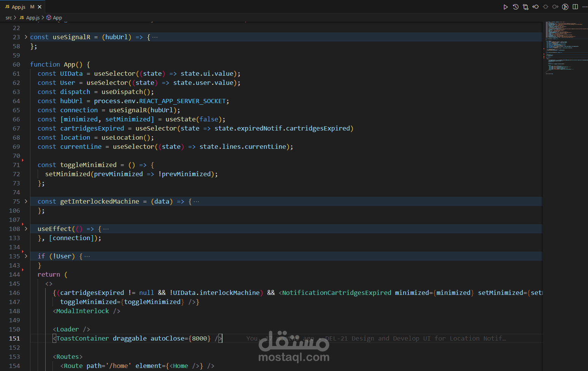The height and width of the screenshot is (371, 588).
Task: Click the src breadcrumb segment
Action: 9,18
